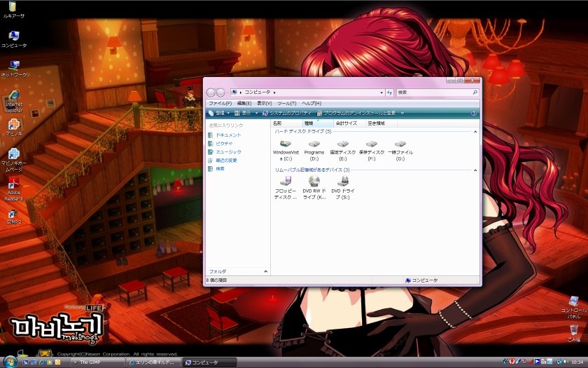
Task: Show more command bar options chevron
Action: pyautogui.click(x=402, y=113)
